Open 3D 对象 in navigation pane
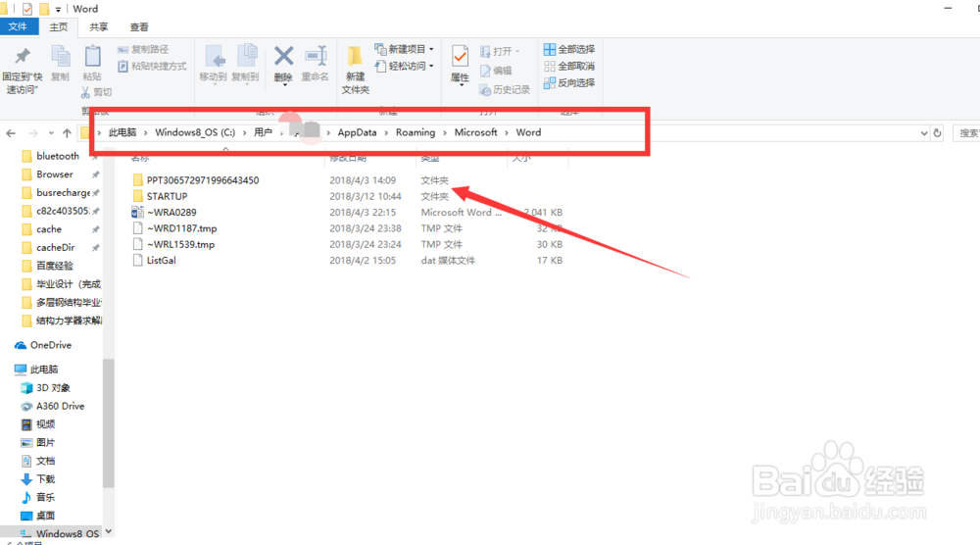This screenshot has width=980, height=545. pos(53,387)
